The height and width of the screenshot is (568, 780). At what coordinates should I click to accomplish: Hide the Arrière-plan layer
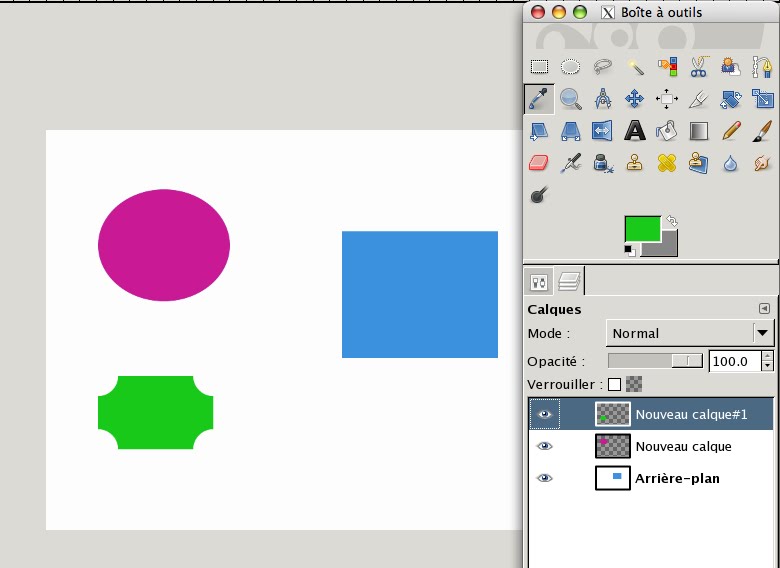[545, 478]
